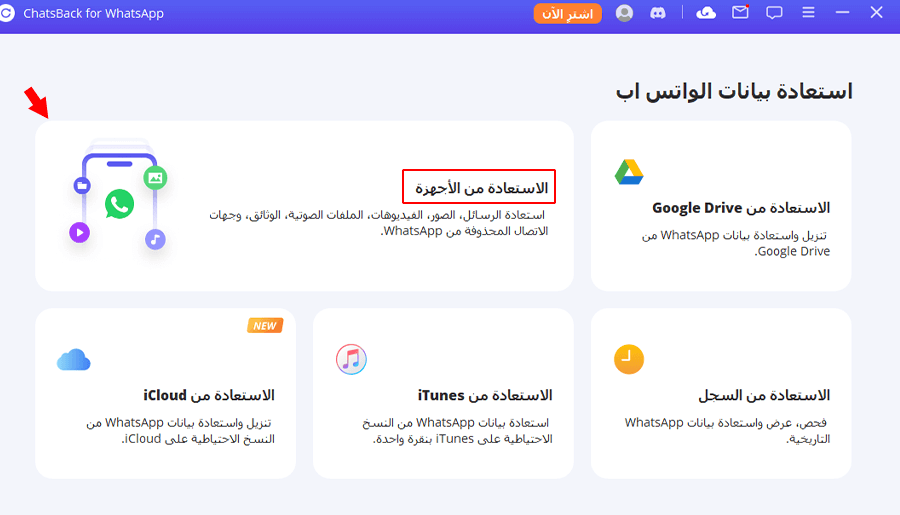Click description text ending with .Google Drive

point(736,243)
